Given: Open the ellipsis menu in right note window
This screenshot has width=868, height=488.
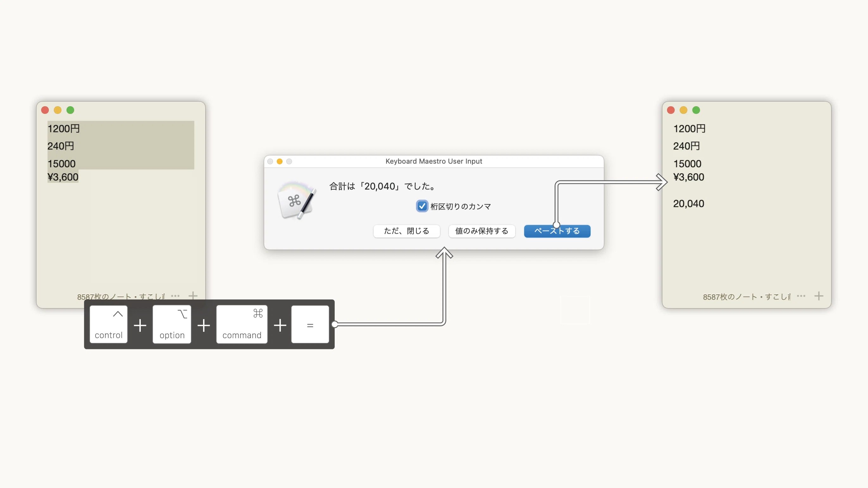Looking at the screenshot, I should point(801,296).
